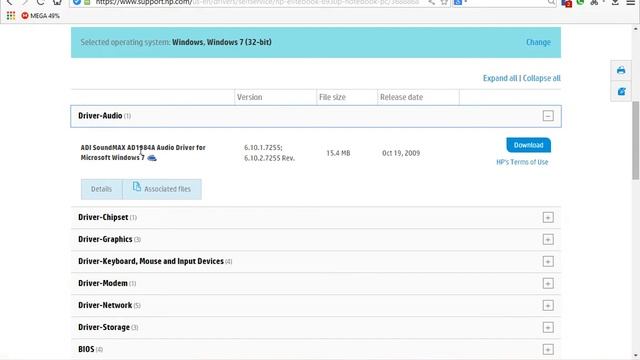Open HP's Terms of Use link
The height and width of the screenshot is (360, 640).
(522, 162)
